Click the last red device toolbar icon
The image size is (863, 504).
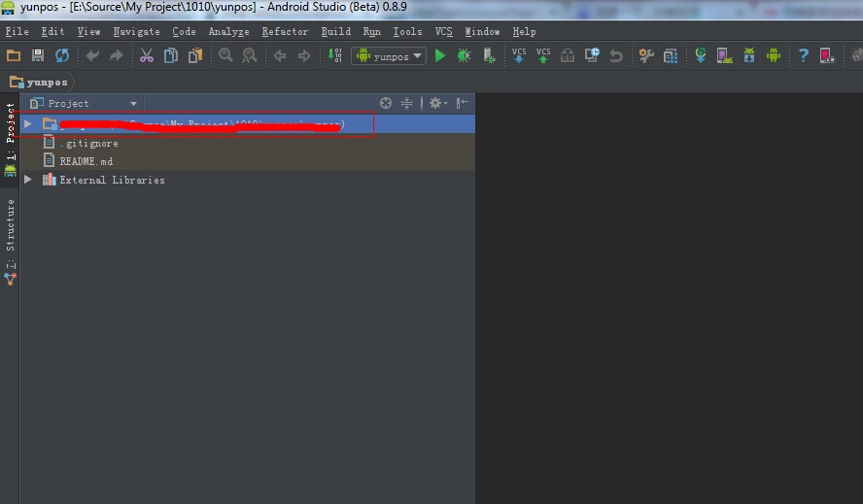click(827, 55)
